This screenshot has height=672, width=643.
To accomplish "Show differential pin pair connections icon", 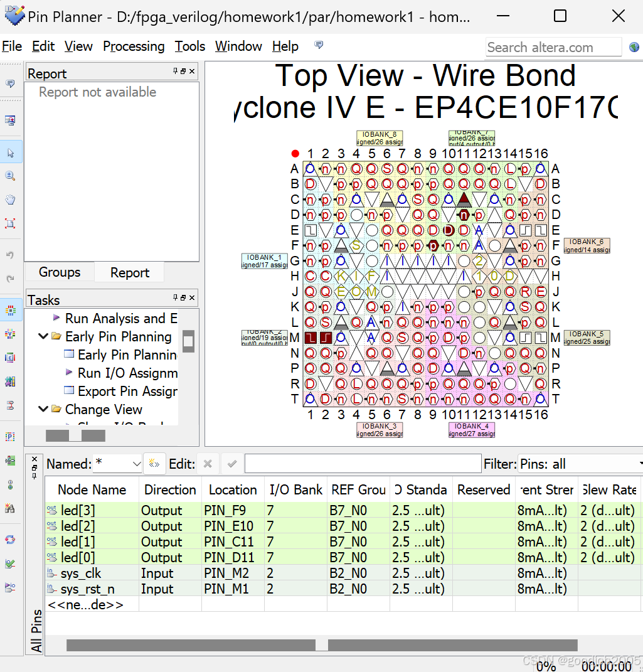I will pyautogui.click(x=10, y=405).
